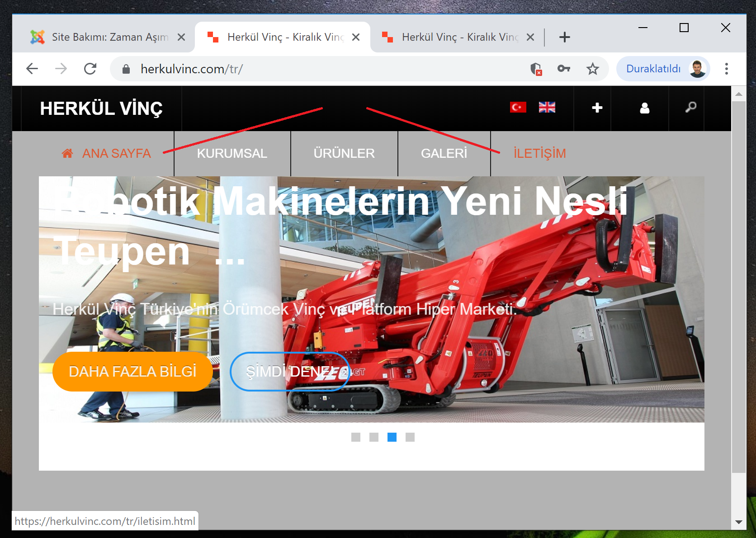
Task: Click the vertical scrollbar thumb
Action: point(739,287)
